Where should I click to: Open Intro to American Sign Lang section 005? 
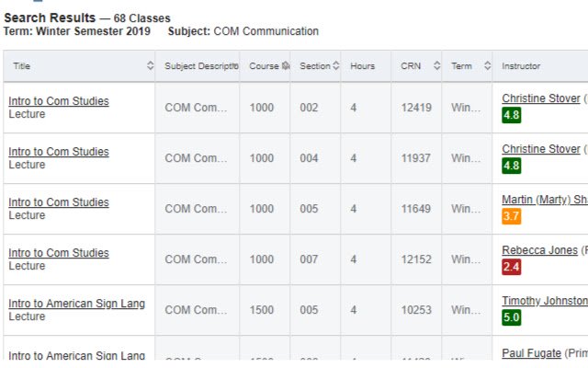[x=76, y=304]
